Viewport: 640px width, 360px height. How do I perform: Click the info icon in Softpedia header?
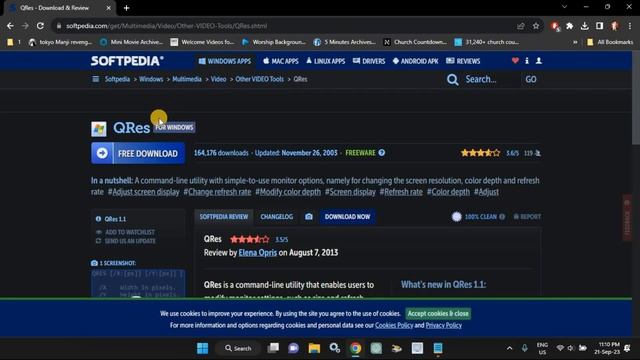[x=527, y=60]
